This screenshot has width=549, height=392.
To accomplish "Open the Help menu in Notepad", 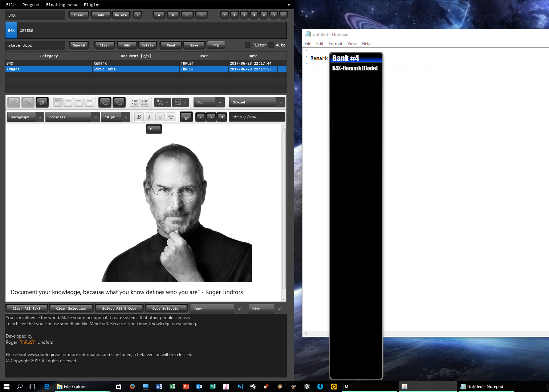I will coord(366,44).
